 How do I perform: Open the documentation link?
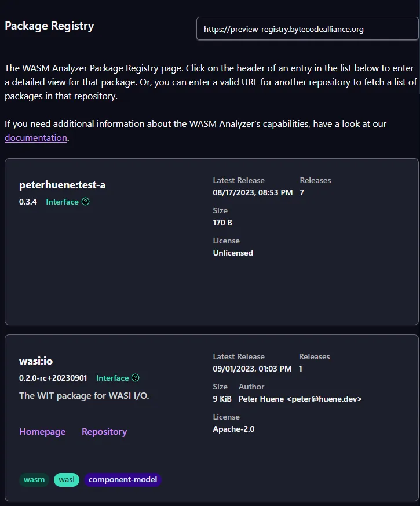(35, 137)
